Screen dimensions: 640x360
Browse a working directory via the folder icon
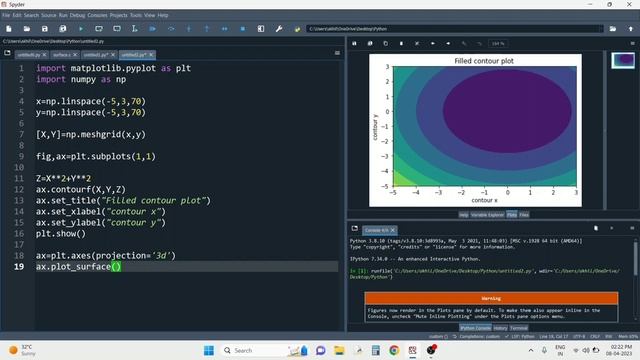(613, 29)
